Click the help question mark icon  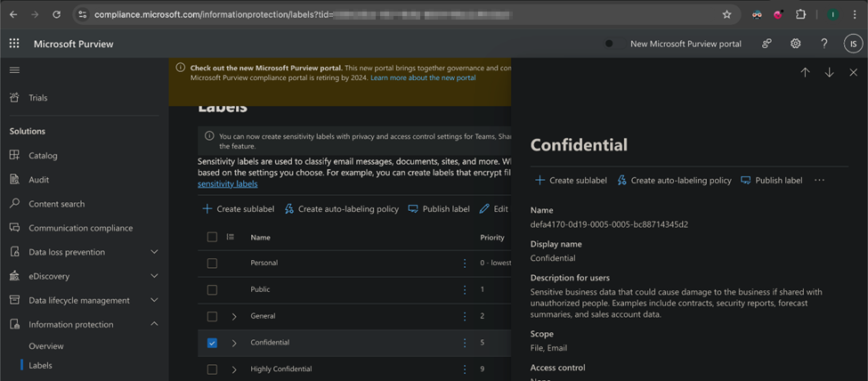tap(823, 44)
